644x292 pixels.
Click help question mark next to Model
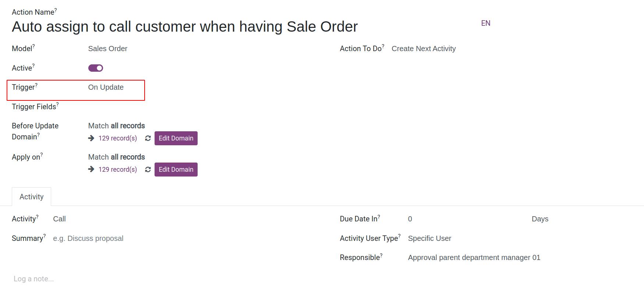(33, 46)
